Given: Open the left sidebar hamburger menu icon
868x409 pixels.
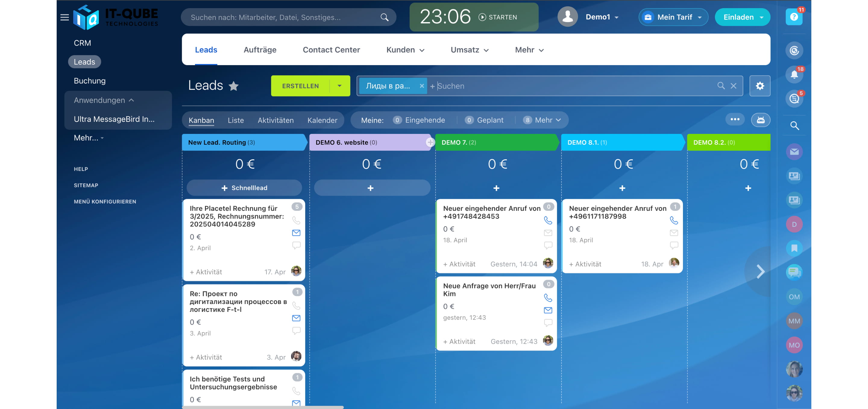Looking at the screenshot, I should pos(64,17).
